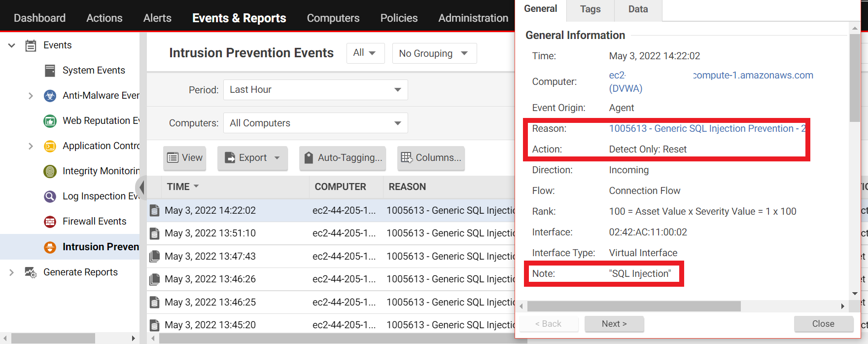Click the event dialog horizontal scrollbar
868x344 pixels.
coord(634,306)
